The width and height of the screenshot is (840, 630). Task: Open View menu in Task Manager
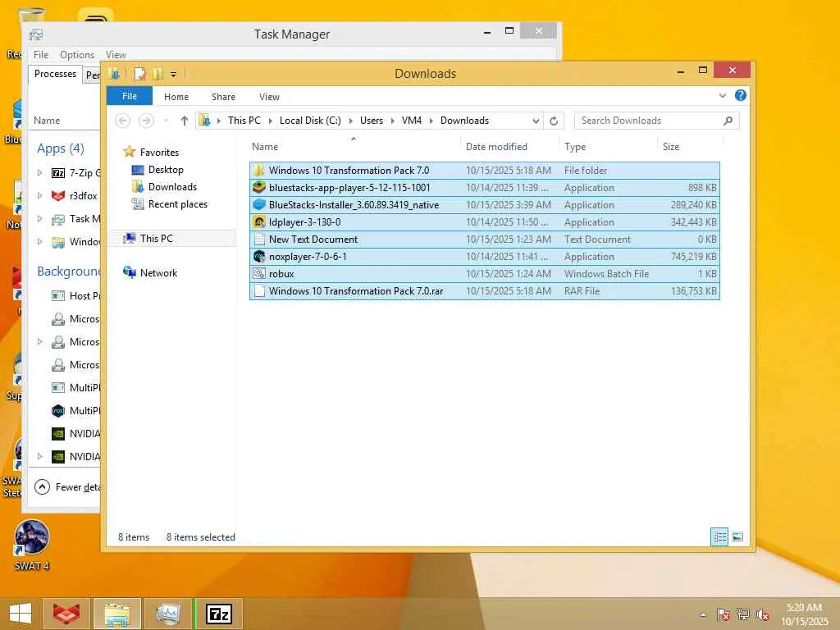click(116, 55)
